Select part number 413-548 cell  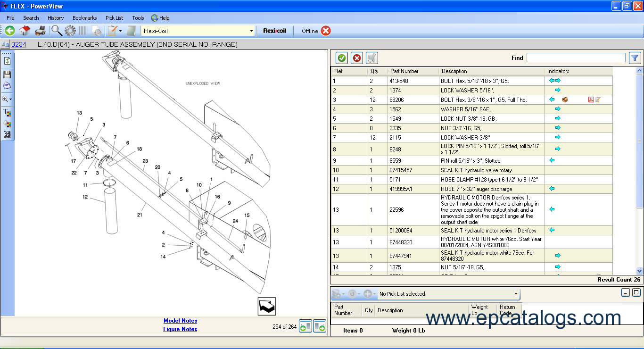pos(413,81)
